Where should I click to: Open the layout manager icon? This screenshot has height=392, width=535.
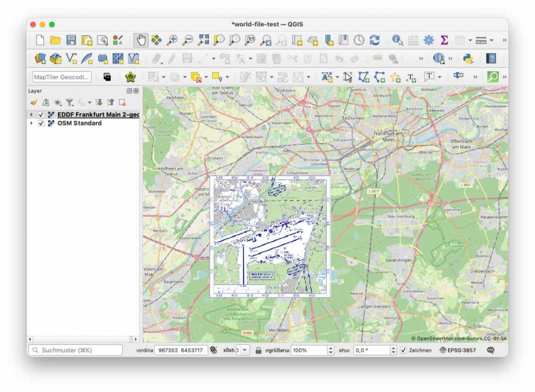102,40
